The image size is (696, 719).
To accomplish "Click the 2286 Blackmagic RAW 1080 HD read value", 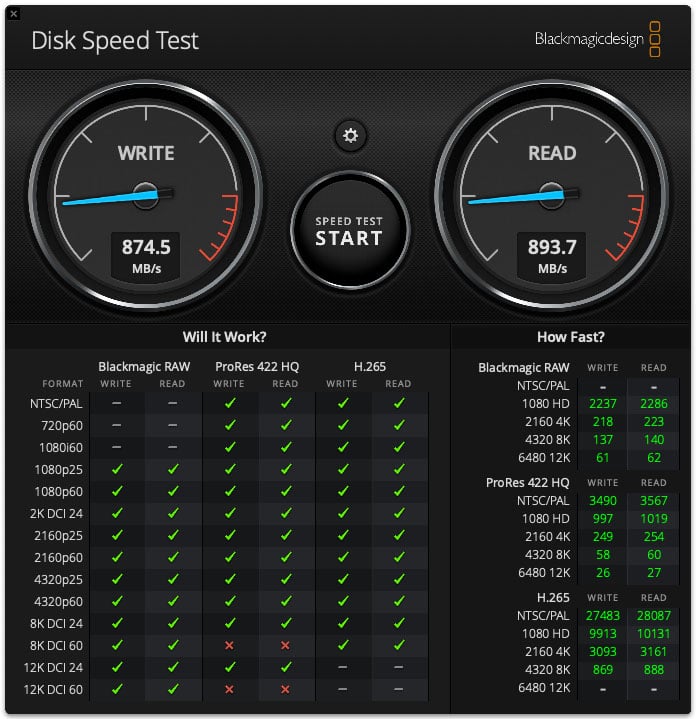I will click(653, 404).
